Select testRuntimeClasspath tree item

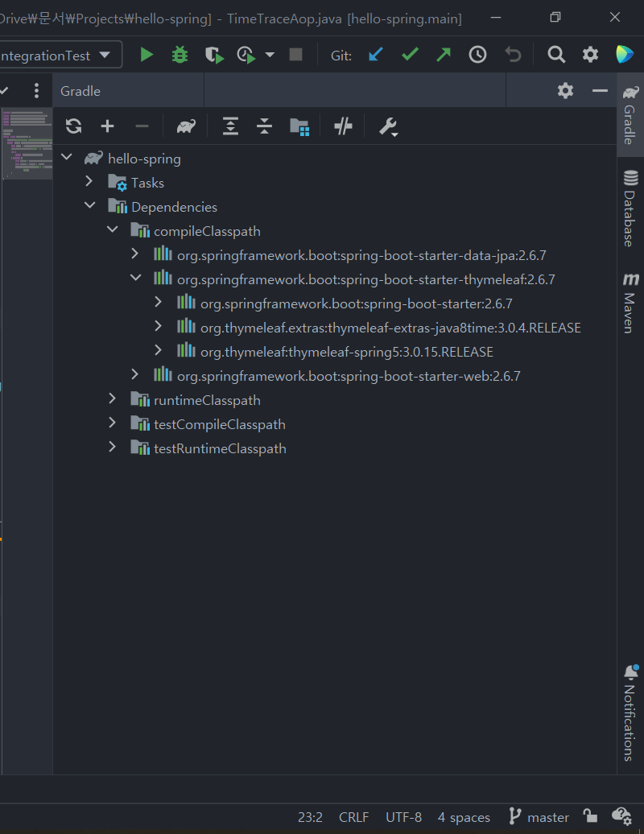coord(335,449)
